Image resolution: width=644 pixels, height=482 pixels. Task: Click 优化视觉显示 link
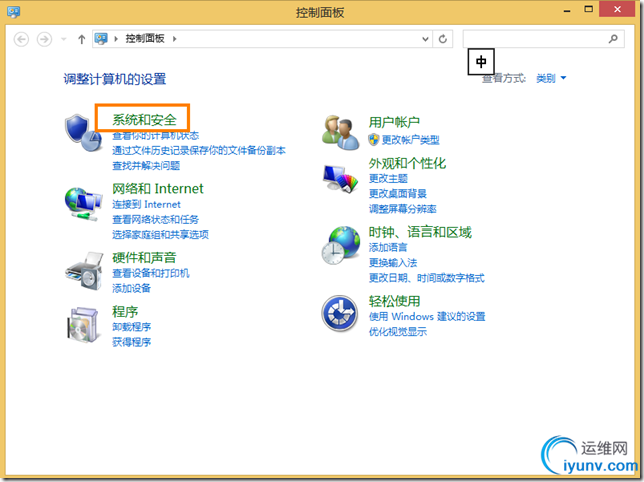click(398, 332)
